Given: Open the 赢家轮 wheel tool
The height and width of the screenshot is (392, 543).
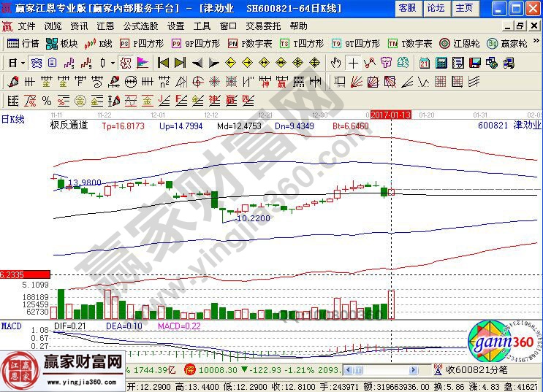Looking at the screenshot, I should click(x=506, y=44).
